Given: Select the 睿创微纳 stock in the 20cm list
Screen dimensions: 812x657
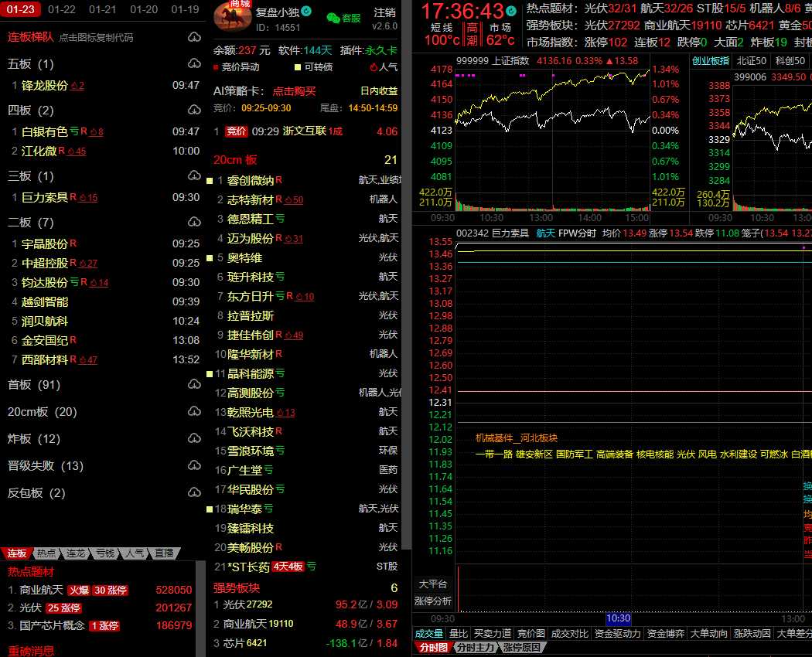Looking at the screenshot, I should [250, 180].
